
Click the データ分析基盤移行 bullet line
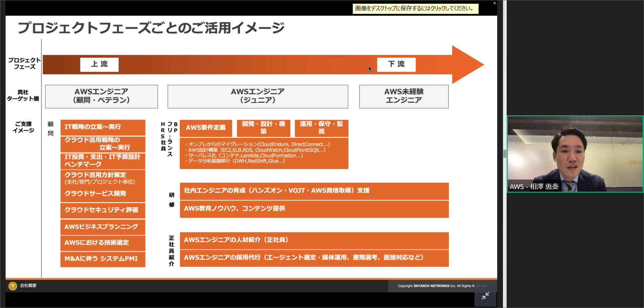235,161
